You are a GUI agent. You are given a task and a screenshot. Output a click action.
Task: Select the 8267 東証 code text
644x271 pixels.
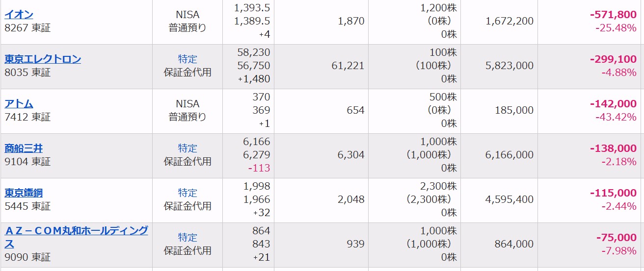tap(27, 28)
